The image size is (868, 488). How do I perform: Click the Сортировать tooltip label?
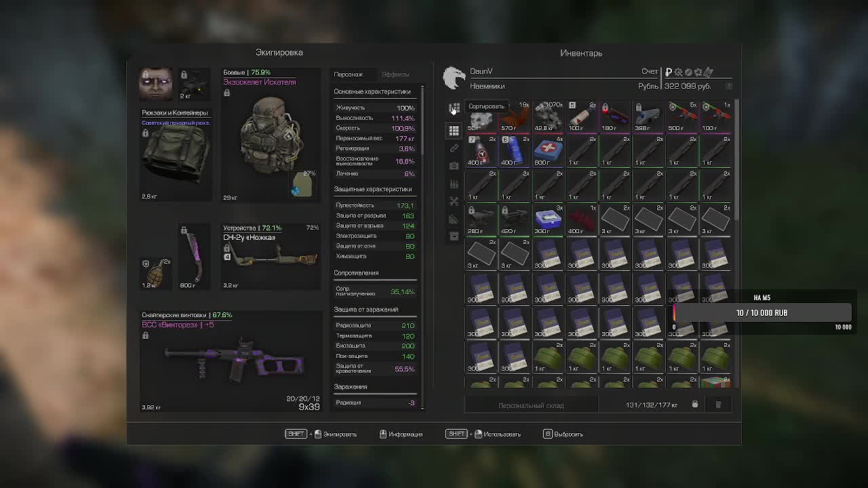tap(486, 106)
